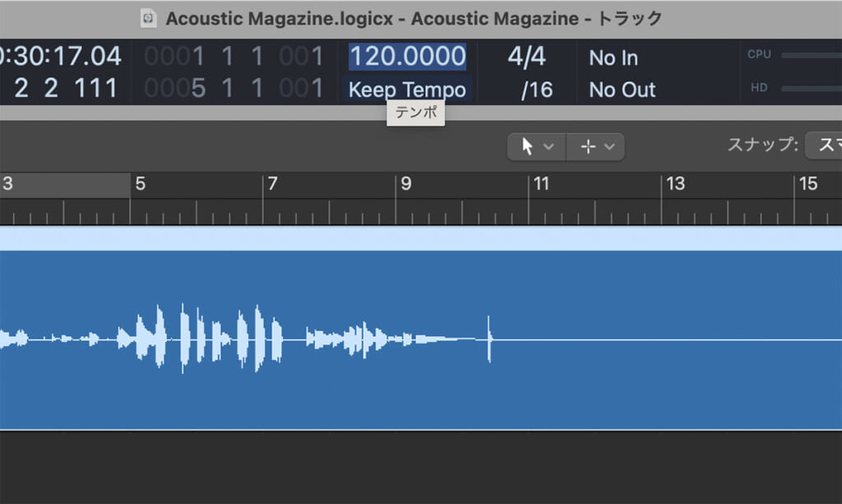Image resolution: width=842 pixels, height=504 pixels.
Task: Open the pointer tool menu
Action: [536, 146]
